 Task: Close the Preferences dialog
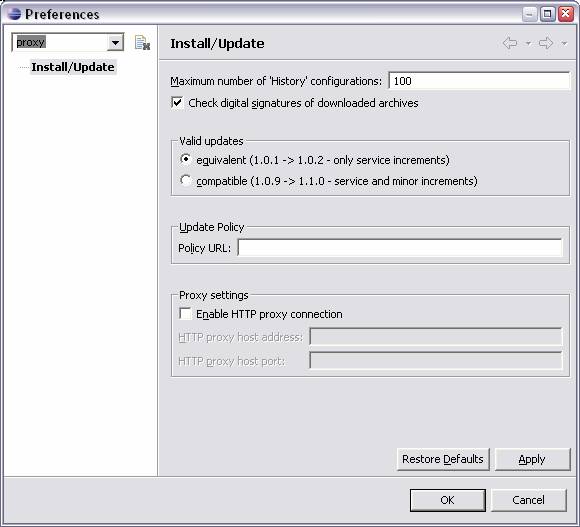pos(566,14)
